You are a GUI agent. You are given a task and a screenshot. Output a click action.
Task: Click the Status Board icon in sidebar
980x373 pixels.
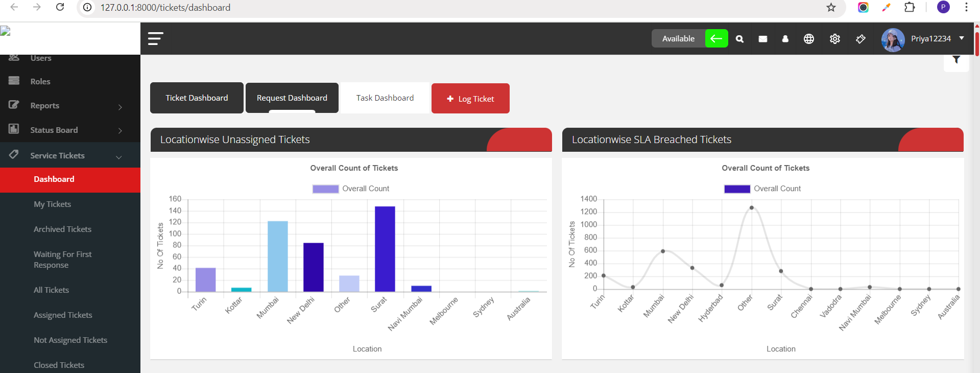[14, 129]
